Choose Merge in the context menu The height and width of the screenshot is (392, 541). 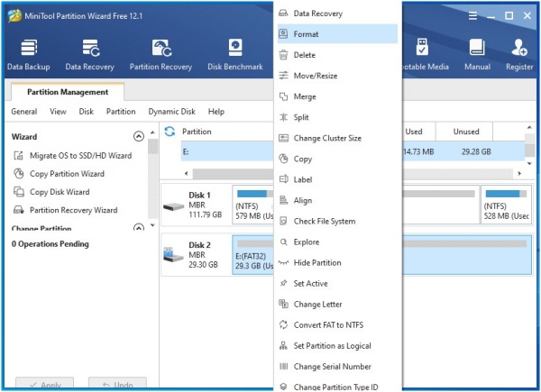337,96
